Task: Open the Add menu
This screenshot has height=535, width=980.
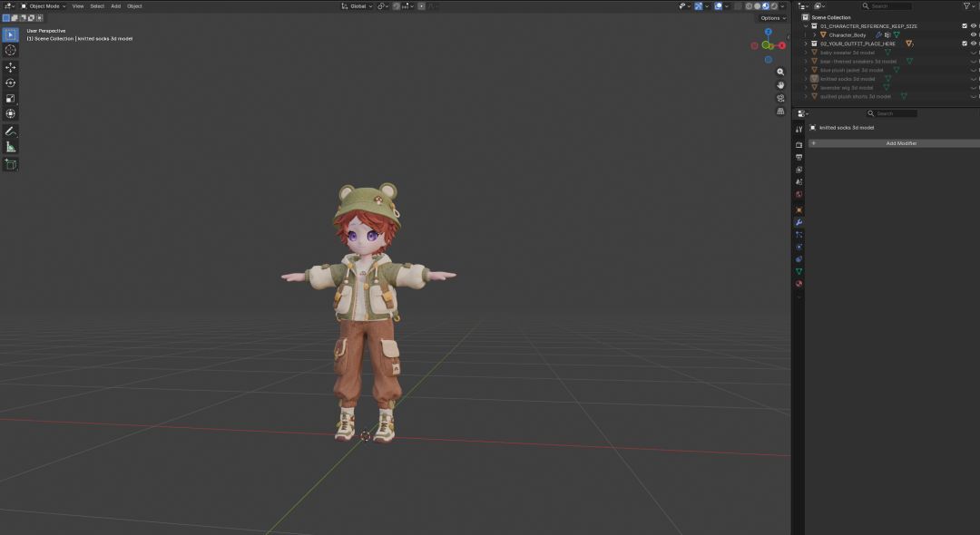Action: (115, 6)
